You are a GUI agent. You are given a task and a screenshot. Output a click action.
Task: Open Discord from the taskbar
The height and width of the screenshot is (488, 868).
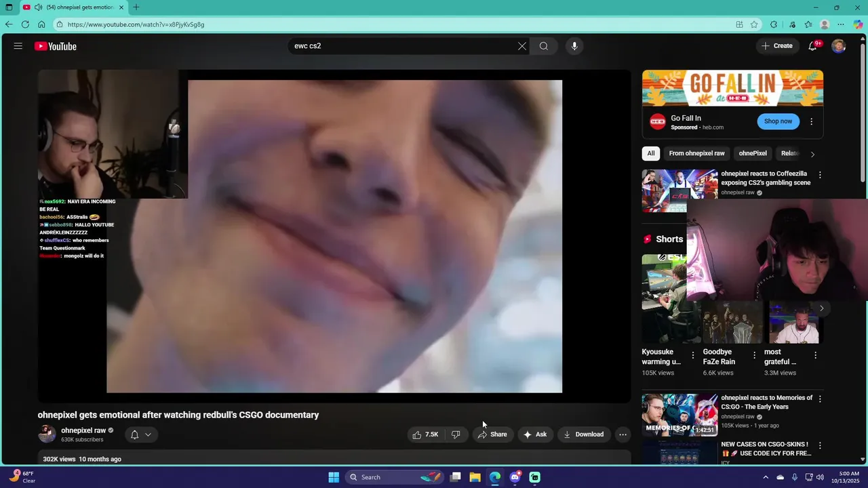click(x=515, y=477)
